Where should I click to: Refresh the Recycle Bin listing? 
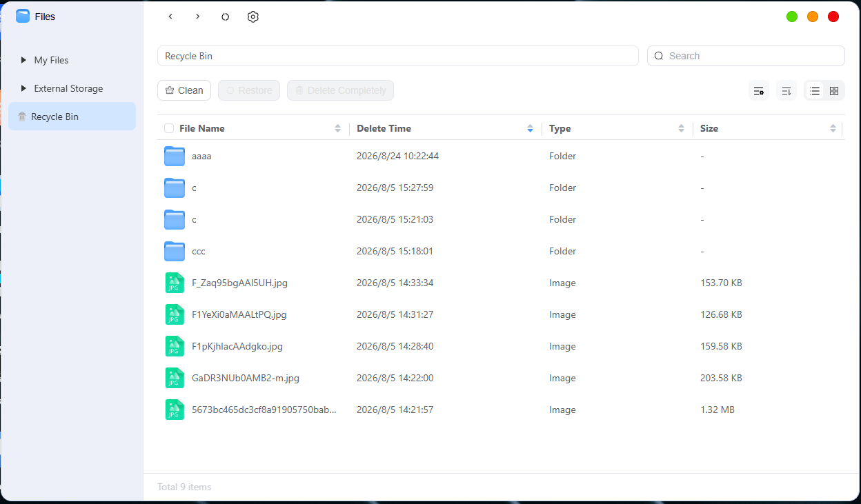(226, 17)
